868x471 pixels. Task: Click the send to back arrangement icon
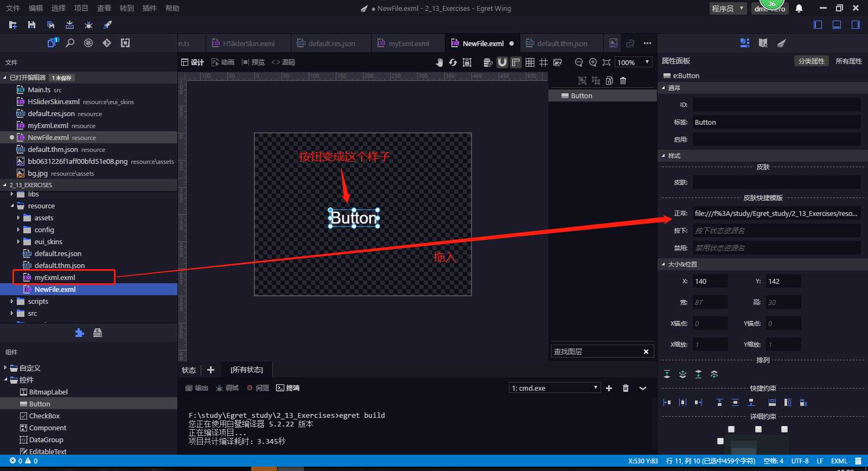[x=698, y=374]
